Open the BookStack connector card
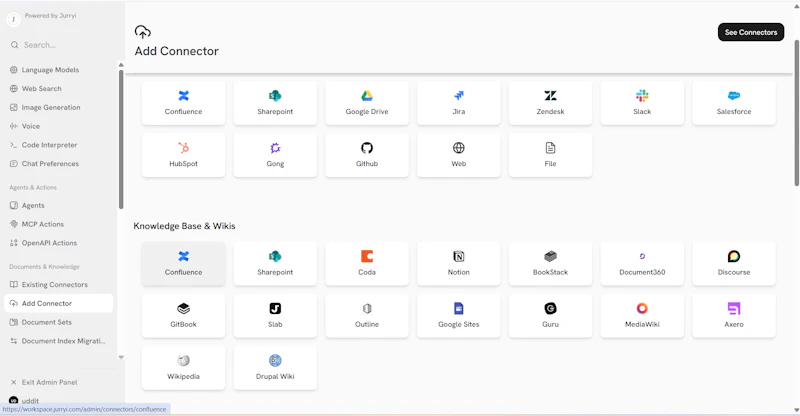800x416 pixels. 551,263
